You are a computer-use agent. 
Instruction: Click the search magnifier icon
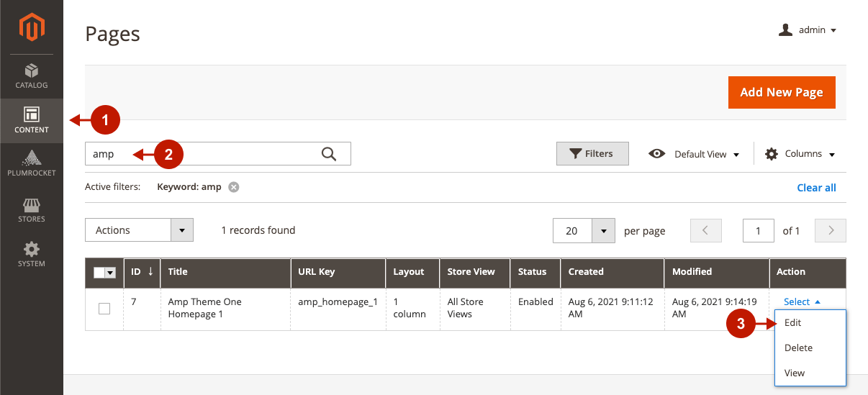click(x=329, y=153)
